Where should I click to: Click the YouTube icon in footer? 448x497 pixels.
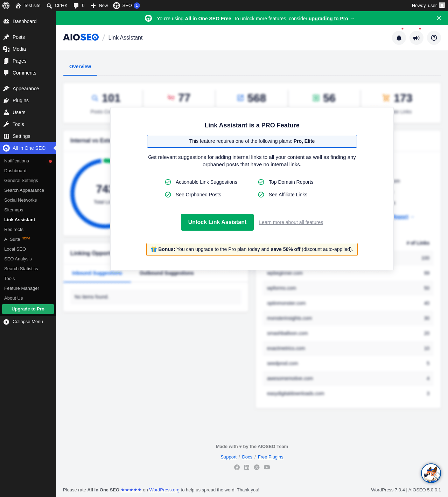coord(267,467)
